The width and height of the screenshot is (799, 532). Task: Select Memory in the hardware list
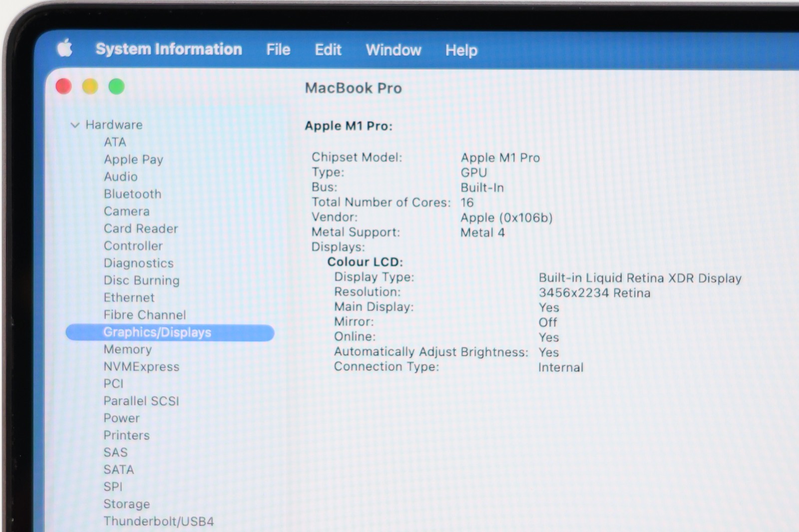tap(127, 349)
